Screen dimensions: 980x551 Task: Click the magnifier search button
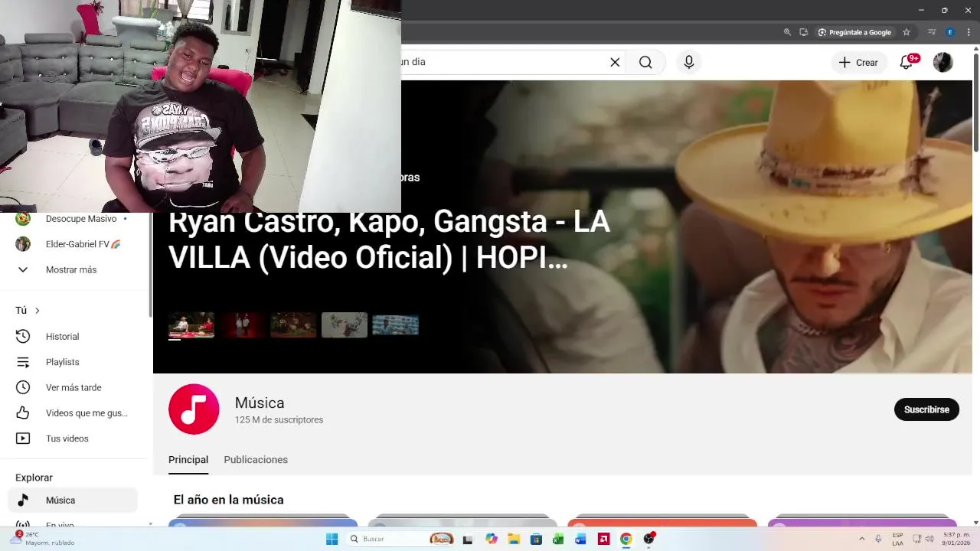coord(645,62)
